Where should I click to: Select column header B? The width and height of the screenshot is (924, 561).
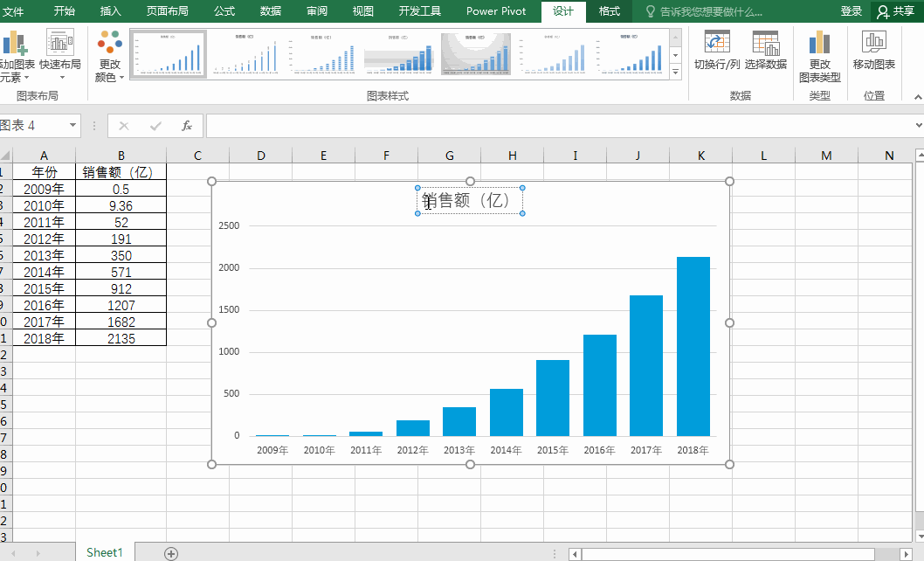pyautogui.click(x=121, y=156)
